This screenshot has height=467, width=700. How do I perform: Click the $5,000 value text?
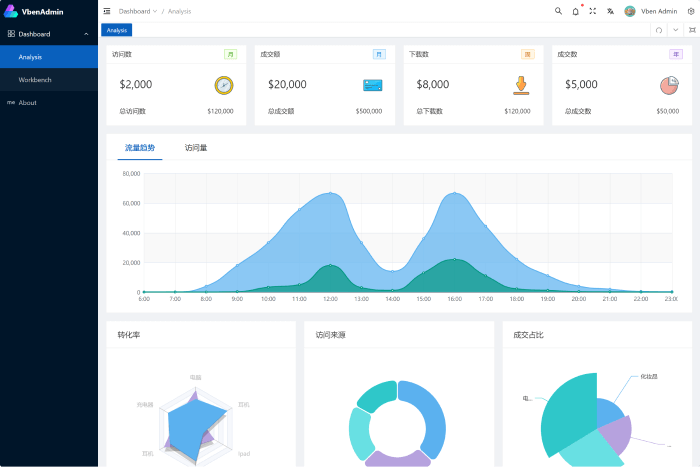[581, 84]
